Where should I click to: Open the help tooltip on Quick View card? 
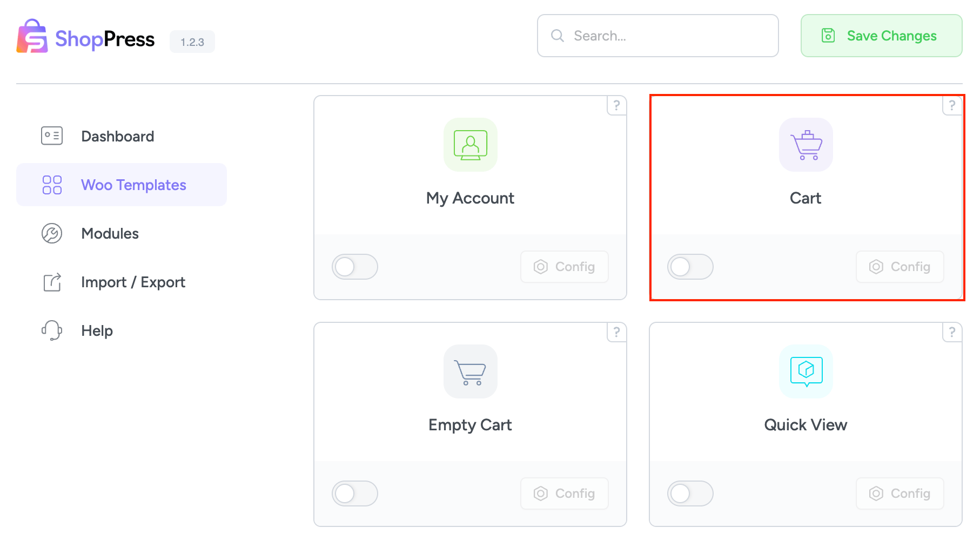952,333
